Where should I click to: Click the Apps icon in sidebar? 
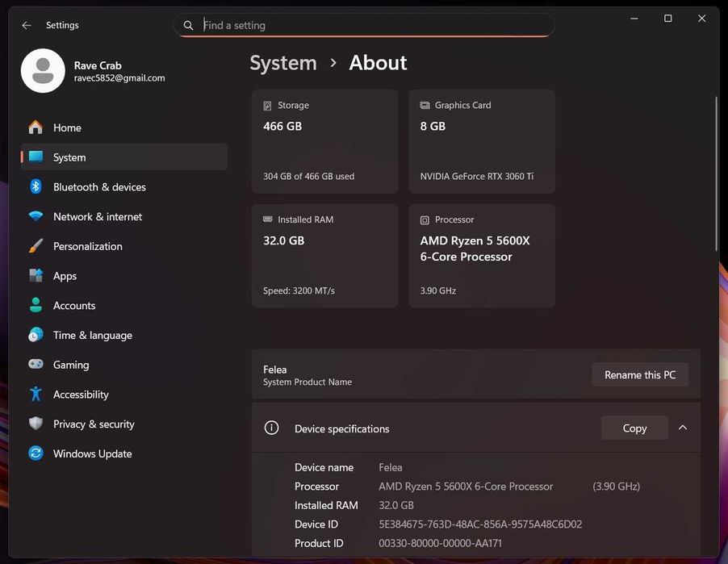[x=36, y=276]
